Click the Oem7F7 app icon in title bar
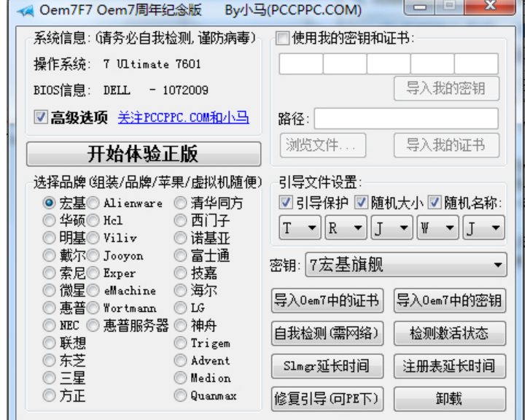Viewport: 530px width, 420px height. point(25,11)
